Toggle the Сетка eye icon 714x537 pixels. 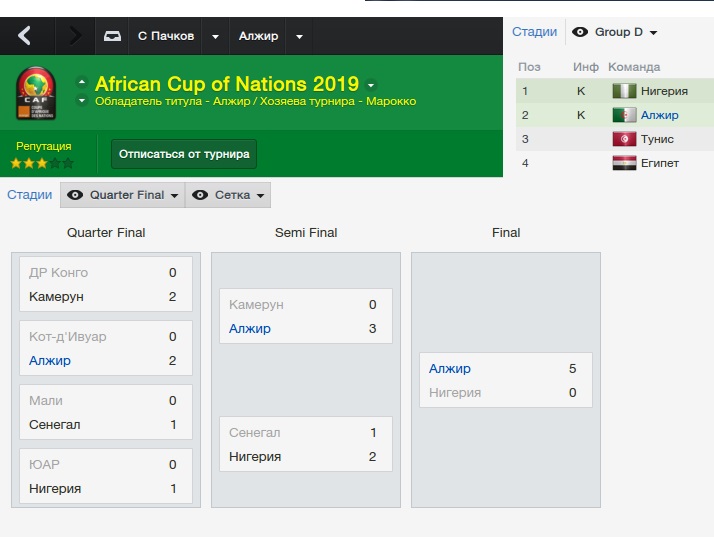(x=200, y=195)
